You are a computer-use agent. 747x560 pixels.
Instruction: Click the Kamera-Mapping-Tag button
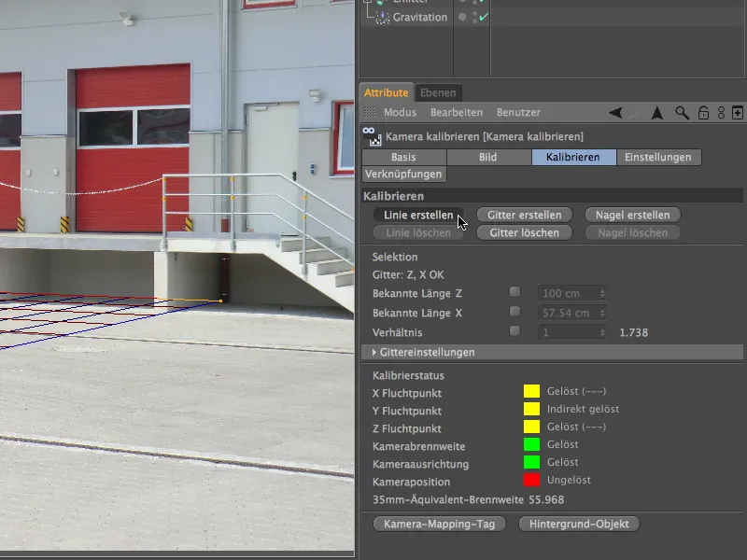[x=439, y=524]
